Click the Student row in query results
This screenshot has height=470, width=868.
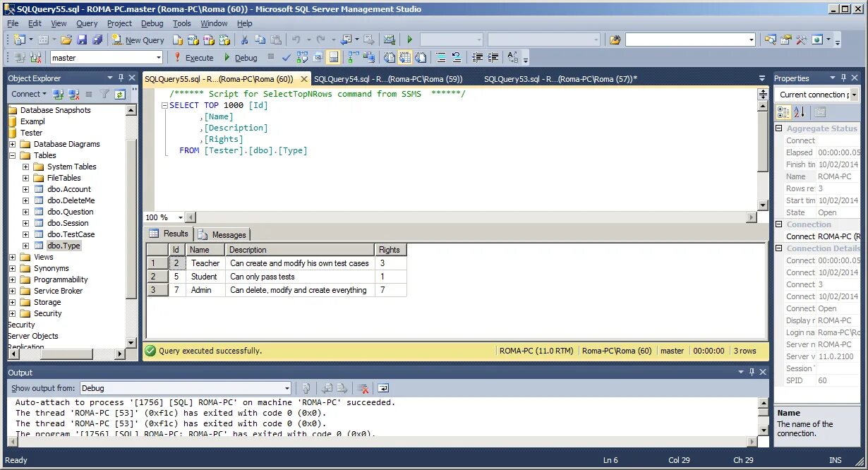point(205,276)
